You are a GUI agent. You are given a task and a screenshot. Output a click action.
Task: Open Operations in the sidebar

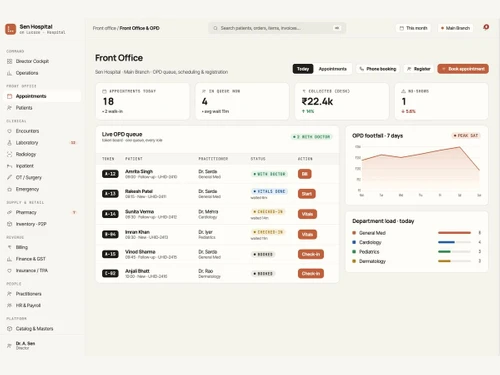point(27,73)
